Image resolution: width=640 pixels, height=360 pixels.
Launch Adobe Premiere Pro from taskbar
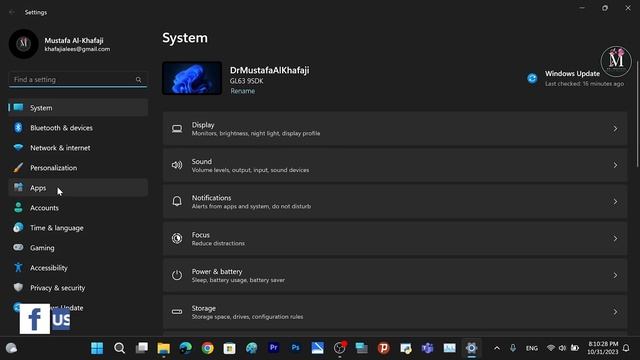273,348
